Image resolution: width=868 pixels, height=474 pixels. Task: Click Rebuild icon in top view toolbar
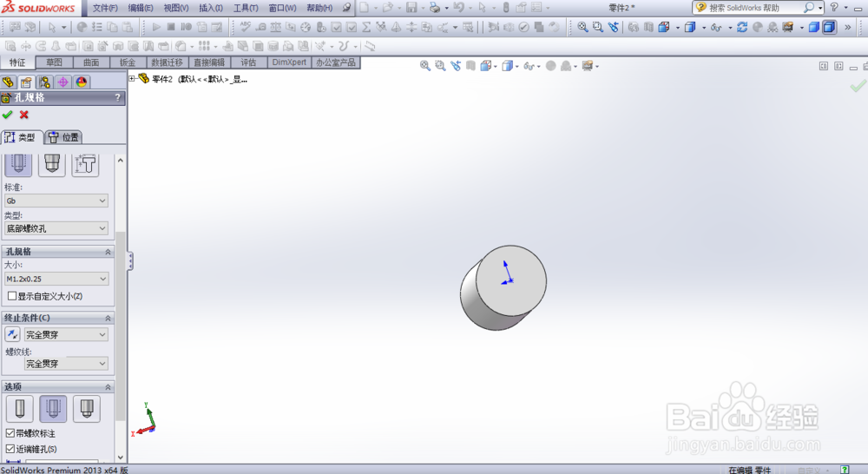[742, 27]
